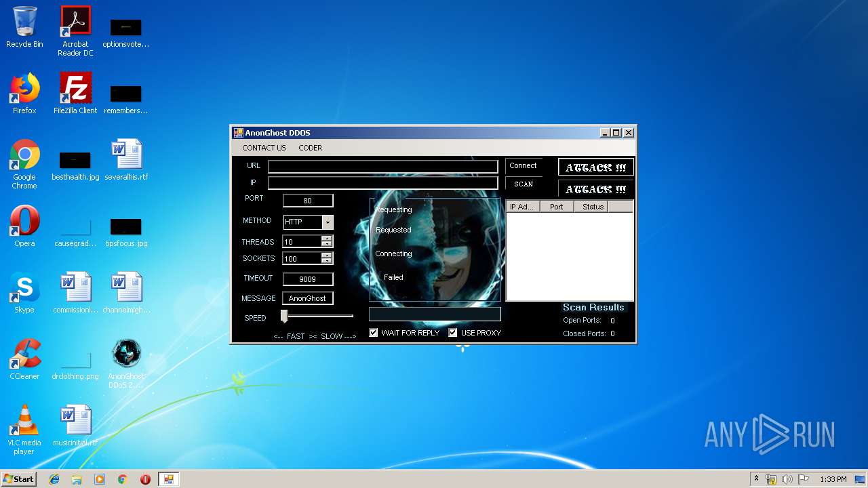Click the taskbar clock showing 1:33 PM
Image resolution: width=868 pixels, height=488 pixels.
click(833, 479)
